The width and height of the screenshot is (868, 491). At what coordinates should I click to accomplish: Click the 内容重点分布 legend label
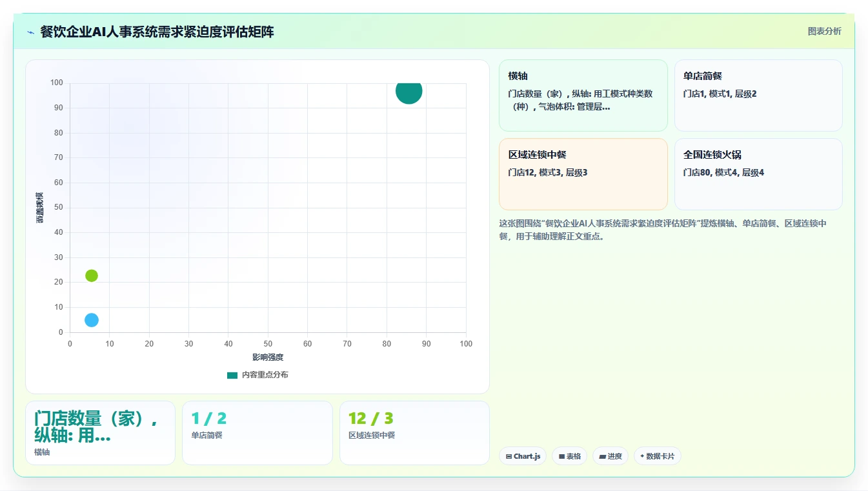point(265,375)
